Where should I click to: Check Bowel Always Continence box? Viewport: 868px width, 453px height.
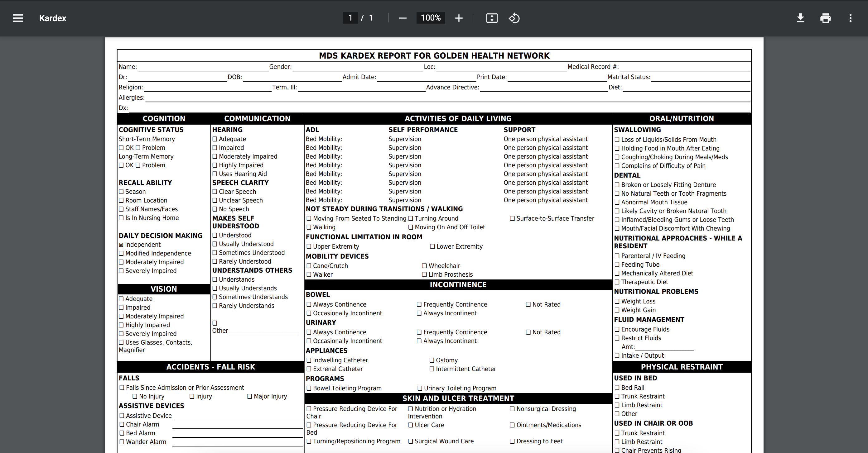tap(309, 304)
